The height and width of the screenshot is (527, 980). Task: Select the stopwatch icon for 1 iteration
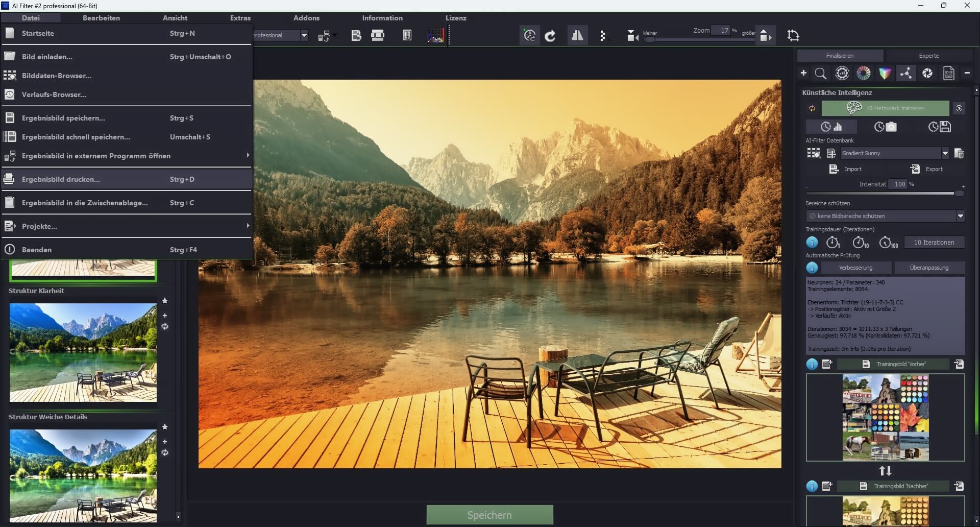832,242
